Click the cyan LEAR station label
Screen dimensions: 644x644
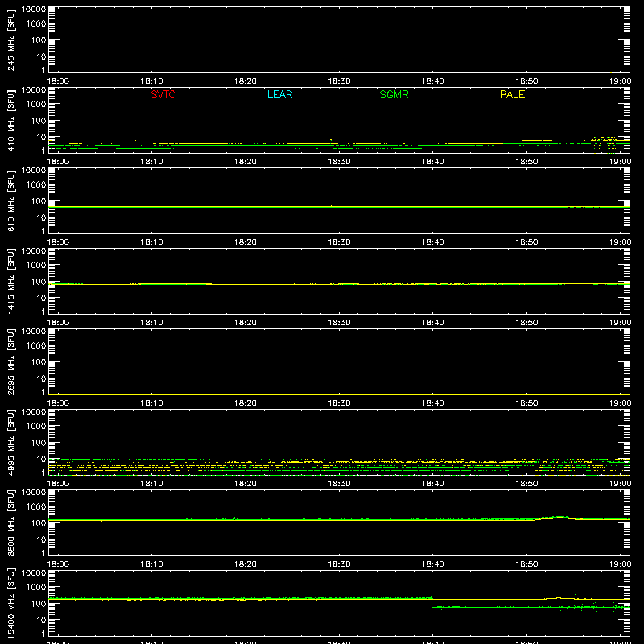point(279,94)
